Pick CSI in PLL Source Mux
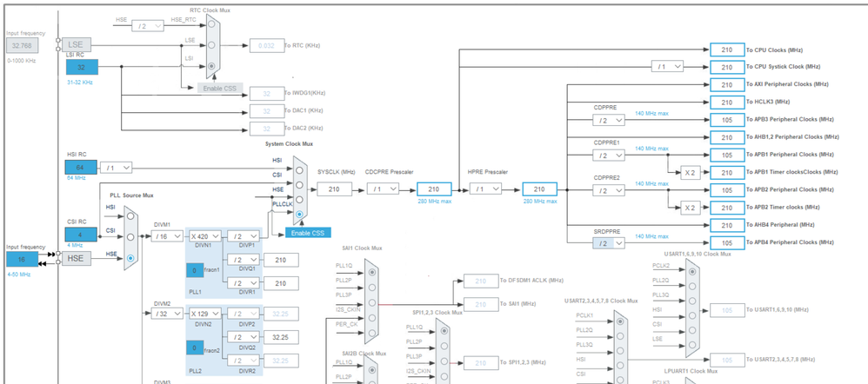Viewport: 868px width, 384px height. [130, 236]
